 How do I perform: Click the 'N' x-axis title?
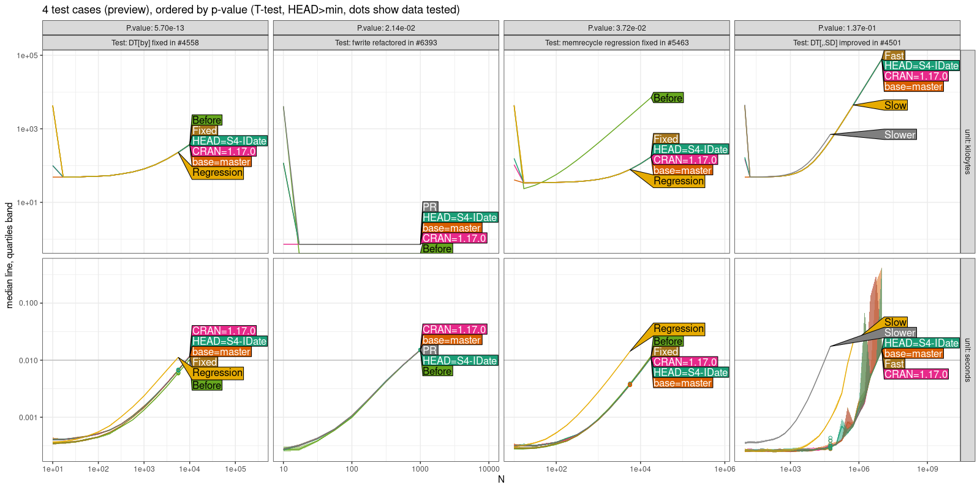click(501, 479)
